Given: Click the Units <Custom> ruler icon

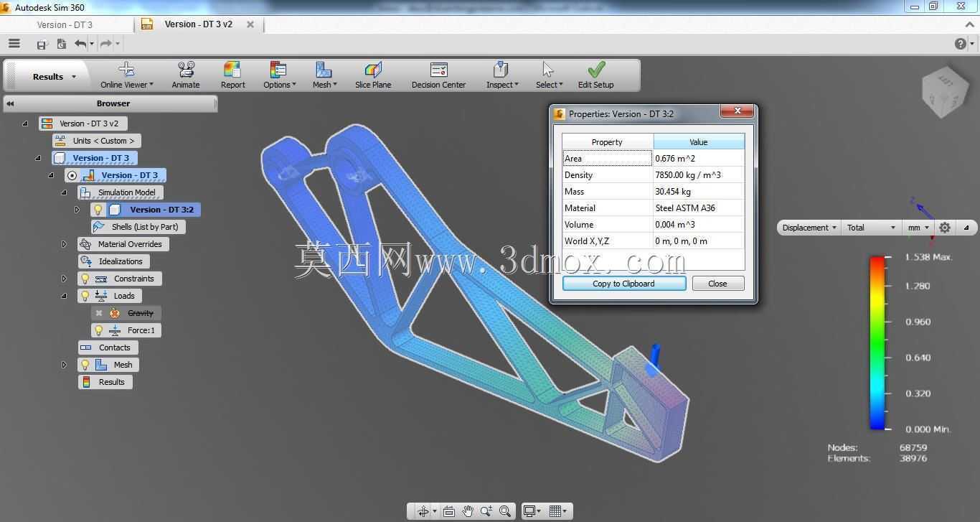Looking at the screenshot, I should coord(60,141).
